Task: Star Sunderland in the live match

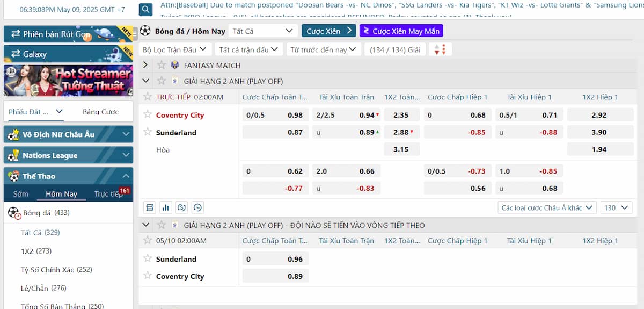Action: (148, 131)
